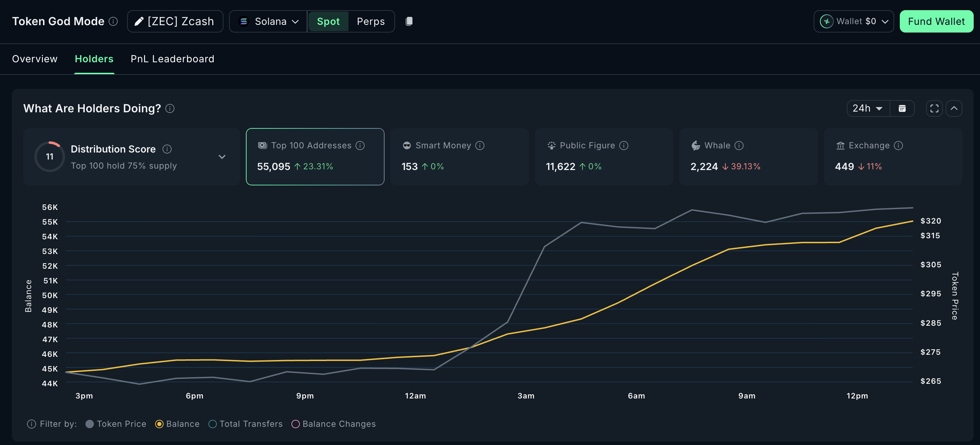Switch to the Overview tab
980x445 pixels.
(x=35, y=59)
